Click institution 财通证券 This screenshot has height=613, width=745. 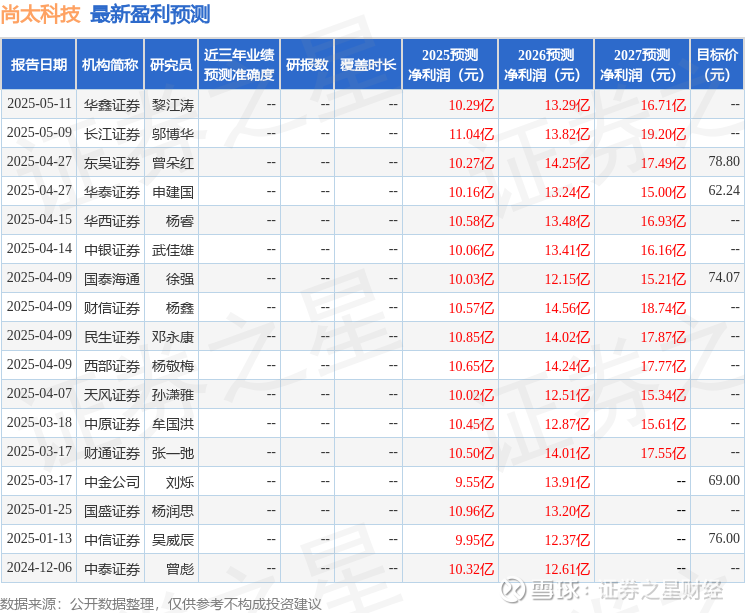pos(112,453)
